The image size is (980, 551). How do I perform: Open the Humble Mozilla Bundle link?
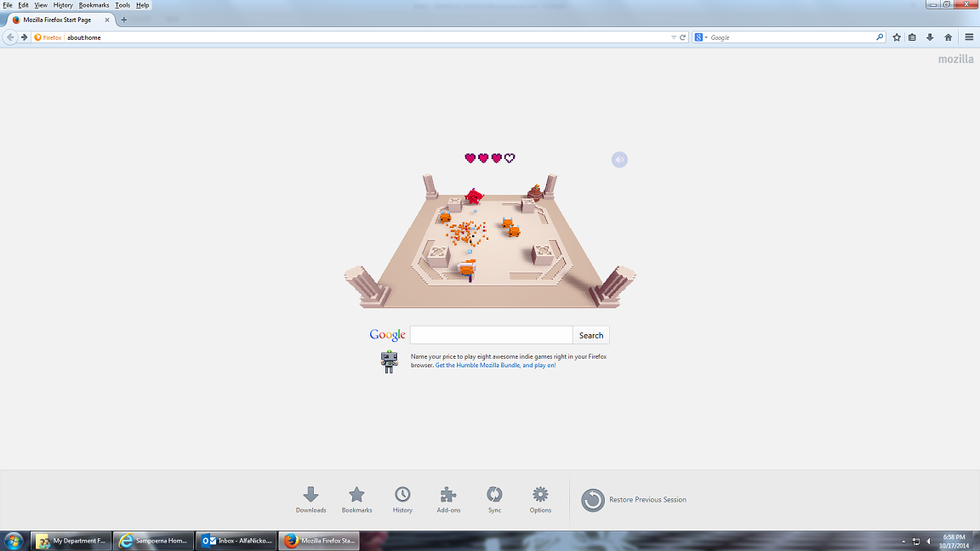496,366
